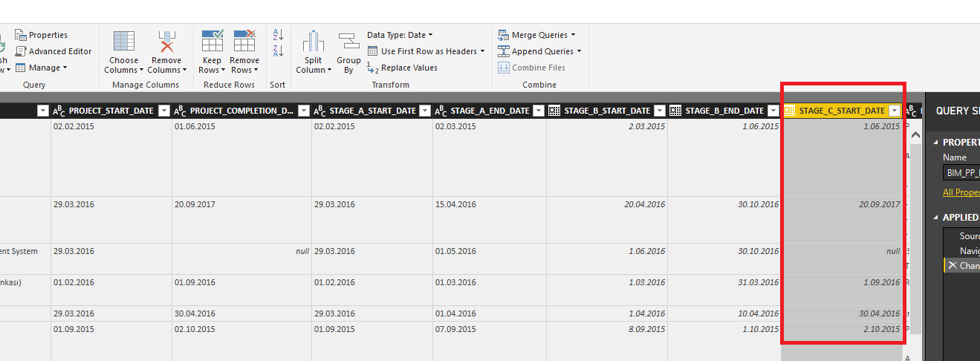The width and height of the screenshot is (980, 361).
Task: Click the Remove Columns icon
Action: click(x=166, y=42)
